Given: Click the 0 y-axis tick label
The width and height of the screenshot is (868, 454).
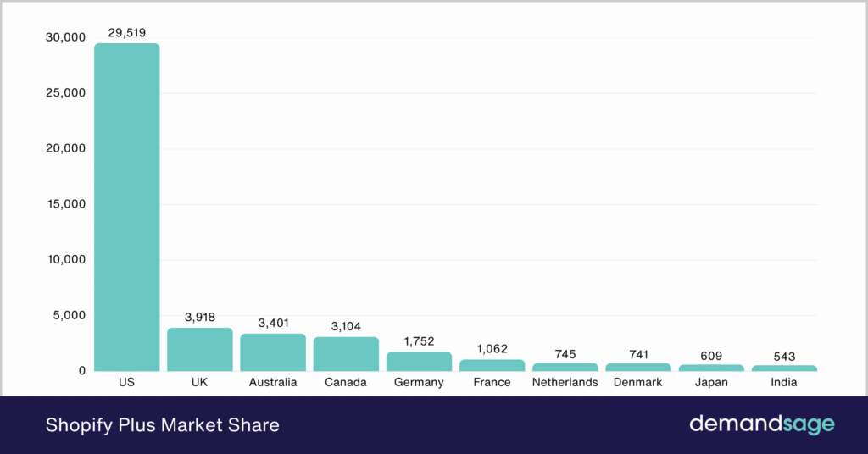Looking at the screenshot, I should coord(82,371).
